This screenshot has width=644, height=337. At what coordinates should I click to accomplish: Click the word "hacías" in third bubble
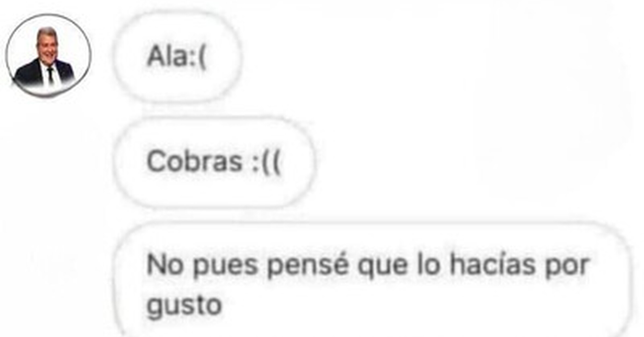point(492,264)
